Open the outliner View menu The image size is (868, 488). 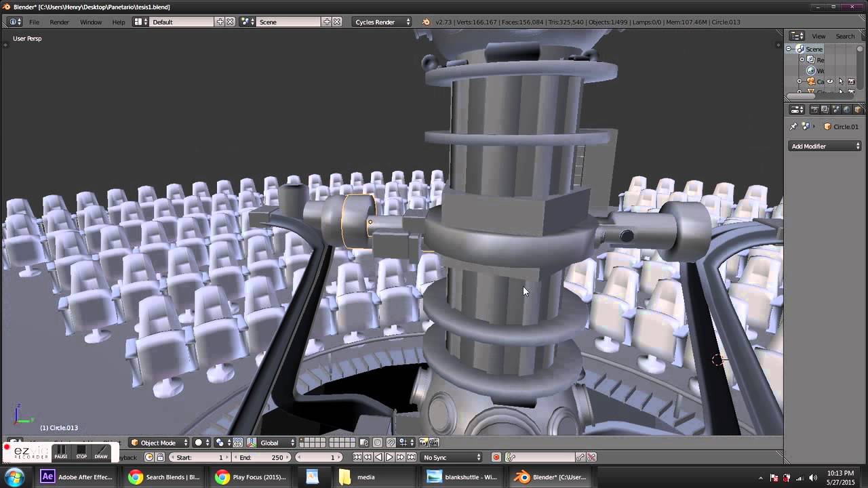[x=819, y=37]
